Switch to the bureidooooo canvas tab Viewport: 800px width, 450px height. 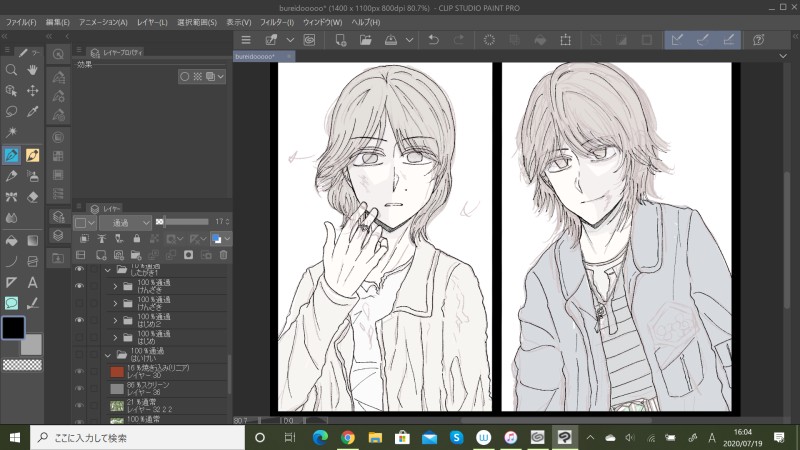[256, 58]
